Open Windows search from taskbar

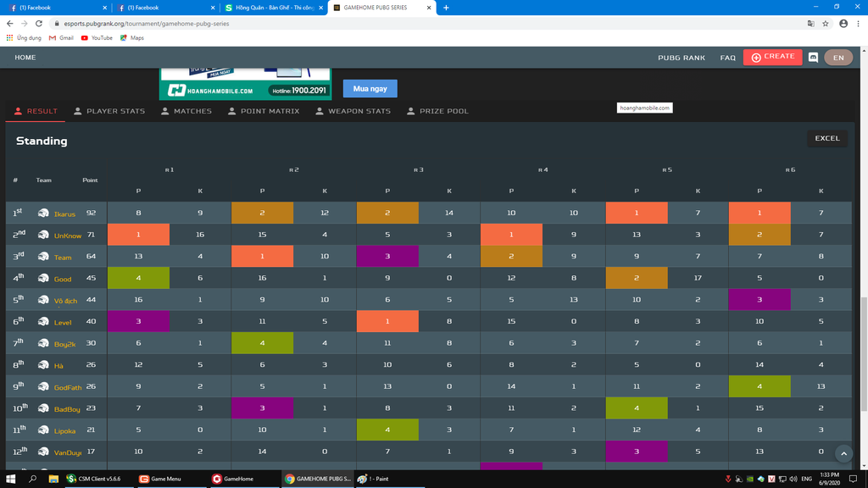pos(32,479)
